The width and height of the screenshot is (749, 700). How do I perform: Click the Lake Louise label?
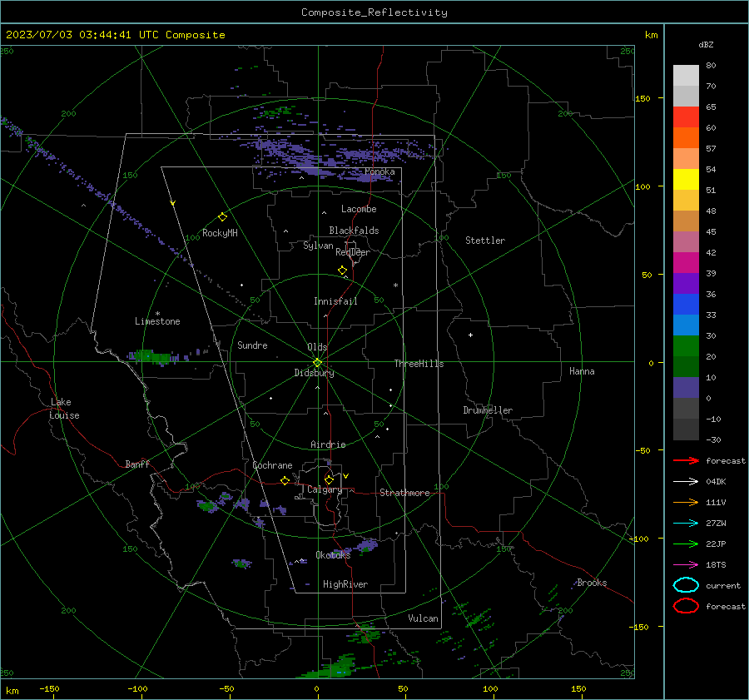click(64, 409)
